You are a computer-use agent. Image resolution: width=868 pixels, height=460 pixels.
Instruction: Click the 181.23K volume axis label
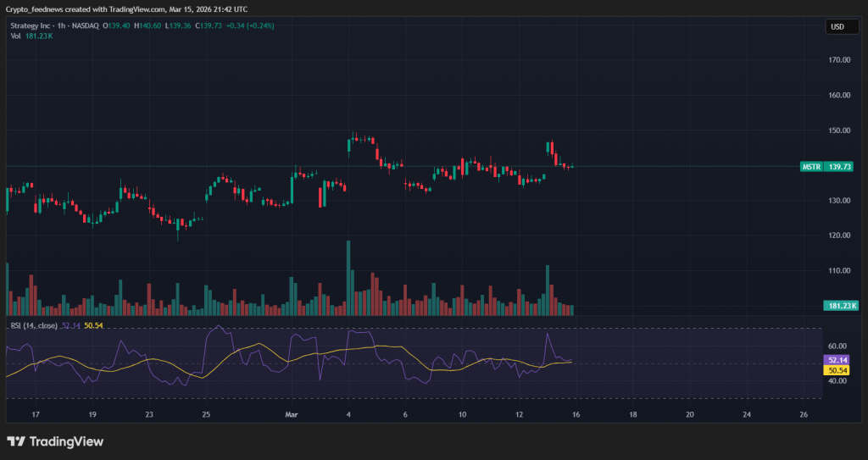(840, 306)
